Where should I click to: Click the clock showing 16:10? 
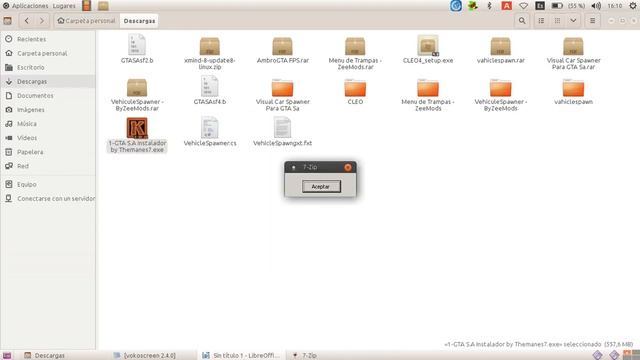[x=614, y=6]
